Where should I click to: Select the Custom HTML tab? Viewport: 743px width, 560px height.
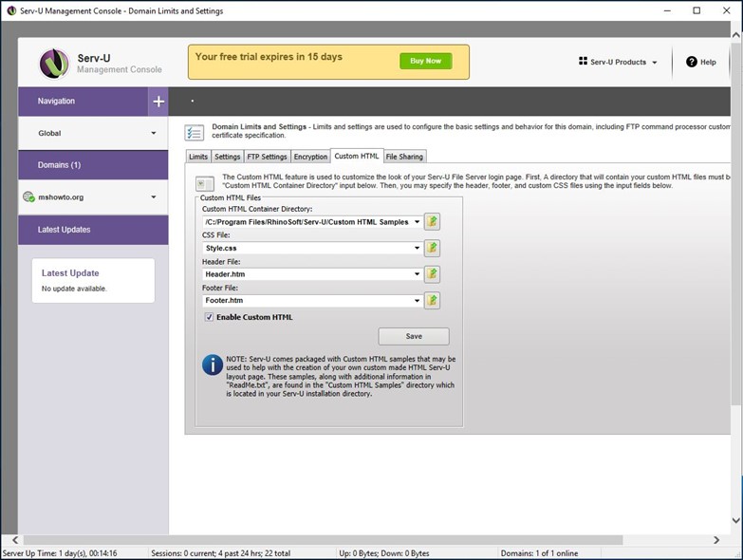click(357, 156)
